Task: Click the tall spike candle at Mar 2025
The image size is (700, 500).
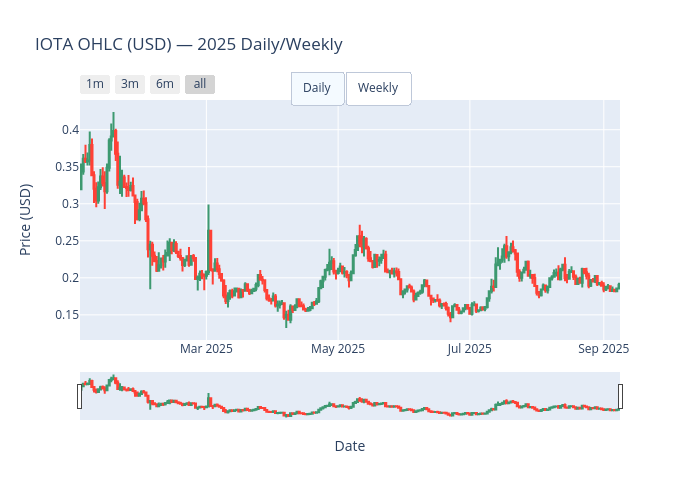Action: click(x=208, y=241)
